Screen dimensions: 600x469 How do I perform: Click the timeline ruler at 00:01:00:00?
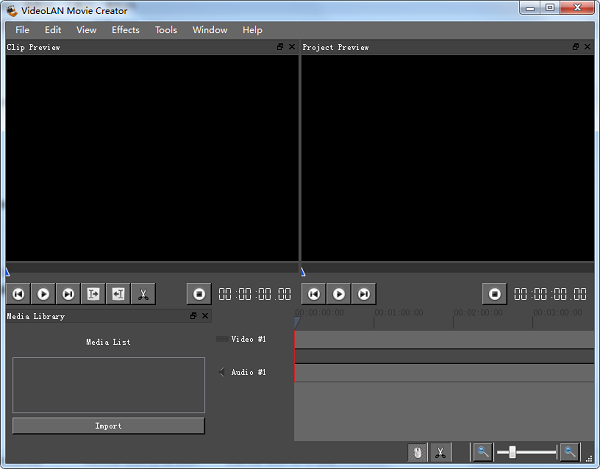coord(399,313)
